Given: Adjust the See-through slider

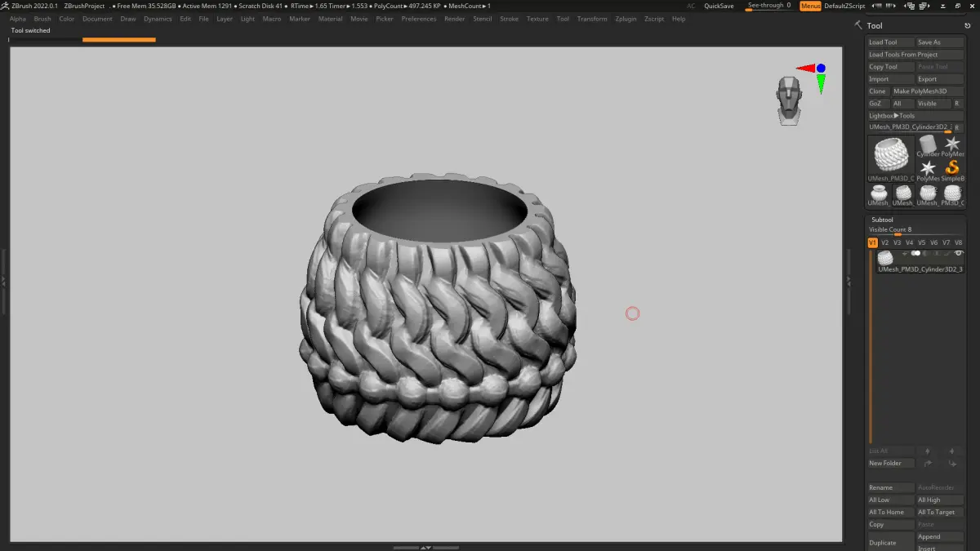Looking at the screenshot, I should point(769,6).
